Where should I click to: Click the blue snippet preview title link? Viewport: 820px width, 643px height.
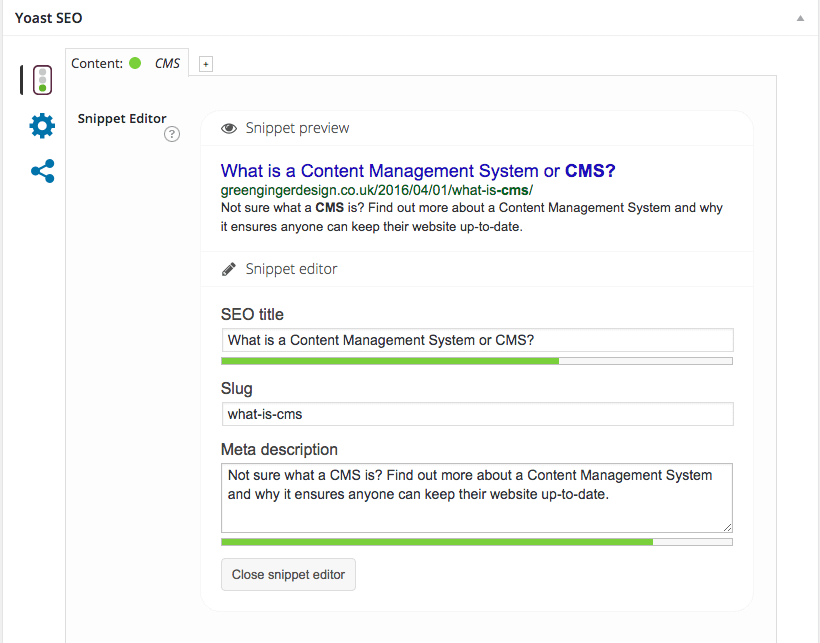418,171
